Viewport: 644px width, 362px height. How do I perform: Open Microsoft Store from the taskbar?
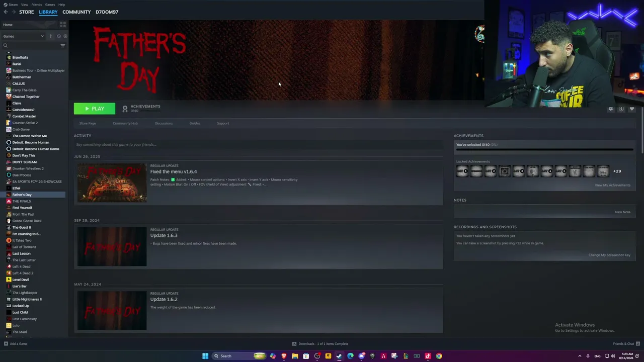306,356
